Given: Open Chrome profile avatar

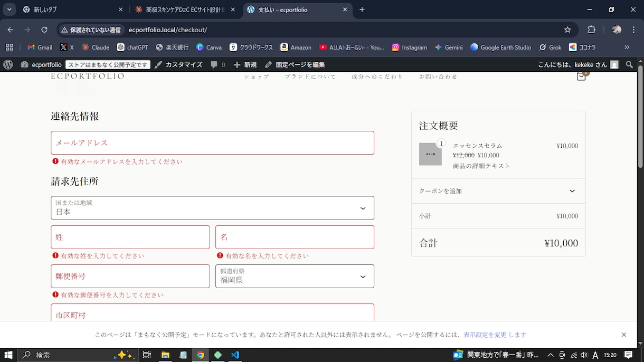Looking at the screenshot, I should [616, 30].
